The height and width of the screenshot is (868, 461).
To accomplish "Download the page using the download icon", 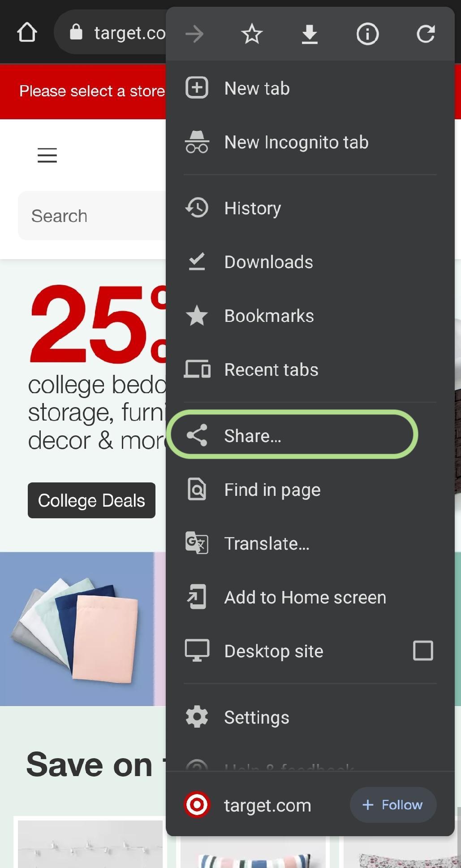I will (310, 34).
